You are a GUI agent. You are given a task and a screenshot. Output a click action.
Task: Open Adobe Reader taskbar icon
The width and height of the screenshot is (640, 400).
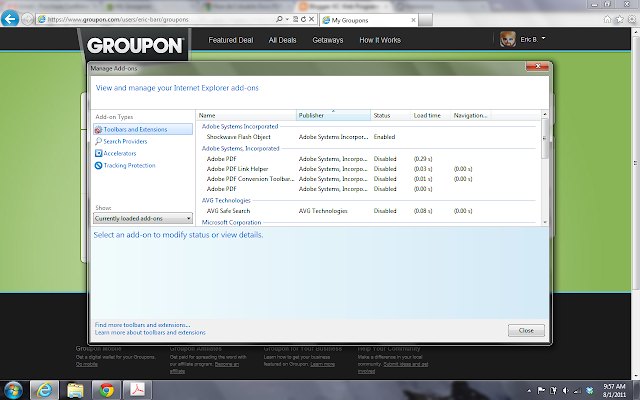click(138, 391)
